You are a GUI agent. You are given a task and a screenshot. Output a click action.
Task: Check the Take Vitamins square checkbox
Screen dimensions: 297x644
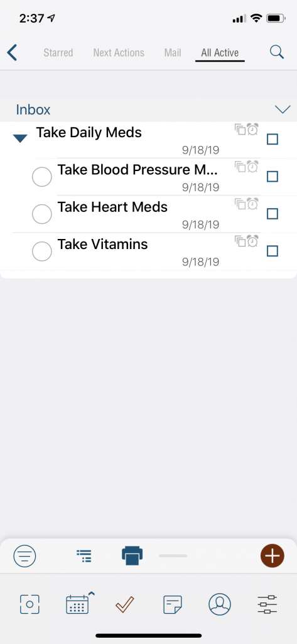[x=273, y=251]
